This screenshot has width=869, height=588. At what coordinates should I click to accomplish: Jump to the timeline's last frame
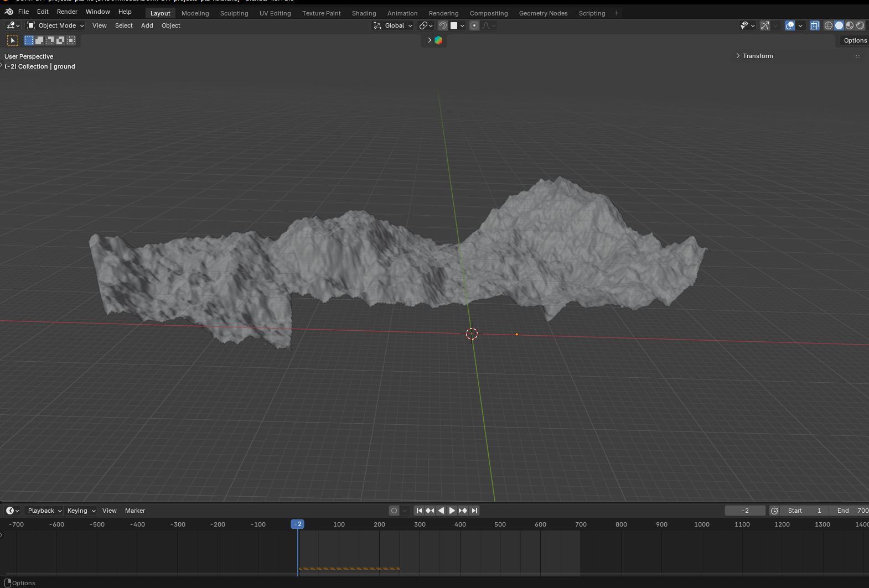(x=474, y=511)
